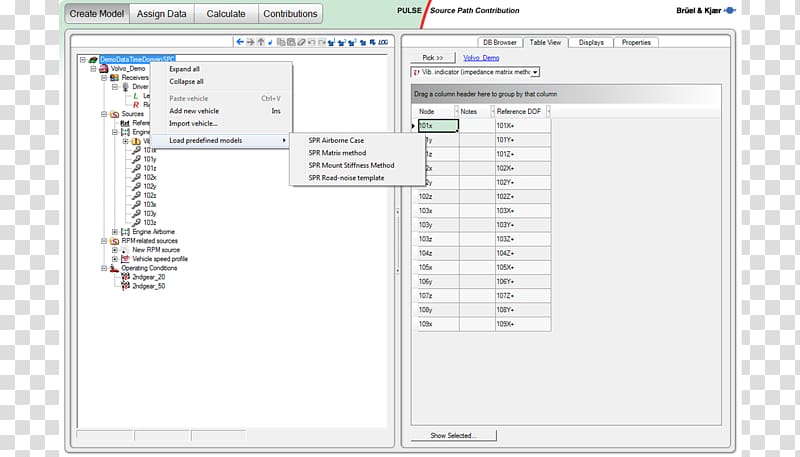The width and height of the screenshot is (800, 457).
Task: Expand the Vehicle speed profile node
Action: point(115,259)
